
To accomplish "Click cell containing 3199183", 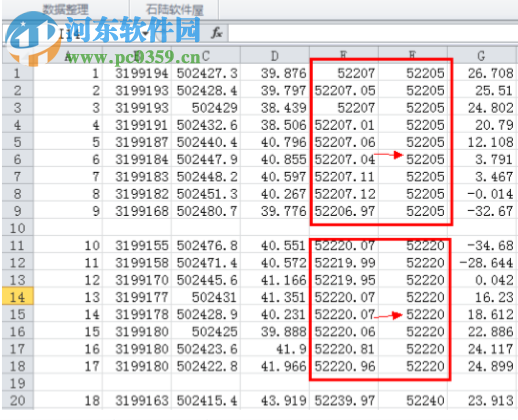I will tap(137, 177).
